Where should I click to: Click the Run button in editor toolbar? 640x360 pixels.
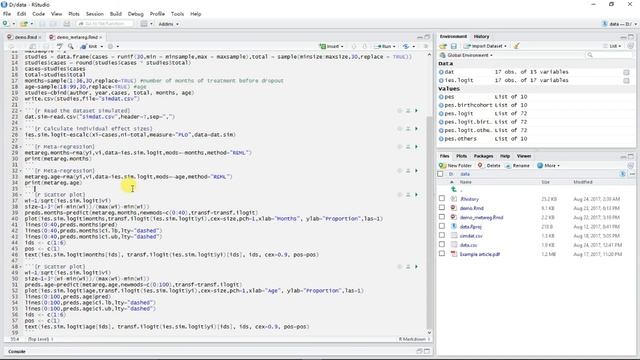383,47
